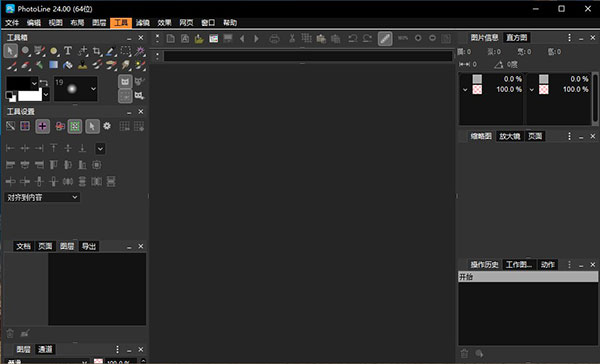Open the 放大镜 tab

coord(510,136)
